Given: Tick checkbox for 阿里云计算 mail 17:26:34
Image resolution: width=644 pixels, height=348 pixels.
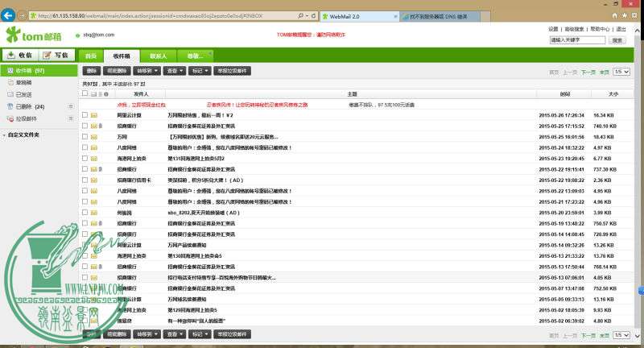Looking at the screenshot, I should [85, 115].
